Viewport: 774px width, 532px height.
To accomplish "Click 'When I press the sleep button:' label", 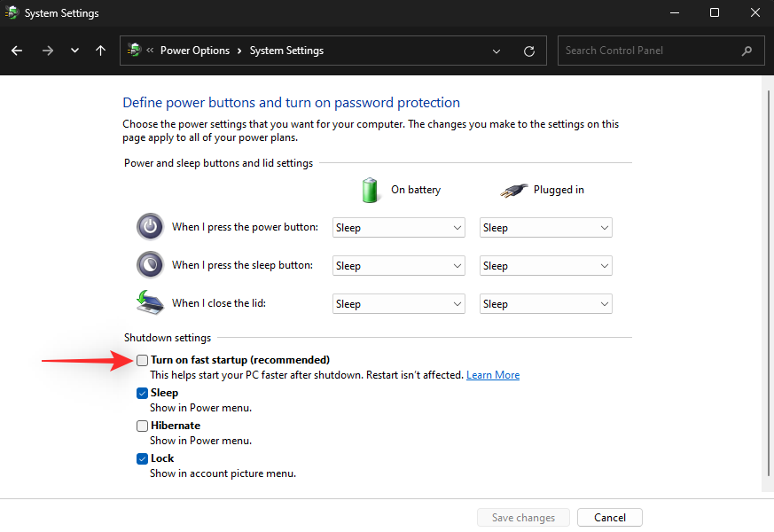I will (242, 265).
